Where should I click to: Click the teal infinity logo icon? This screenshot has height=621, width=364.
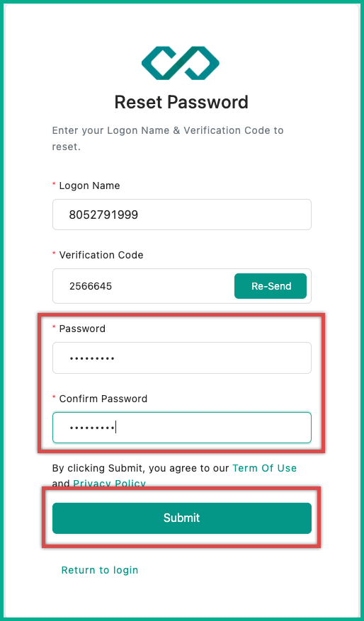[181, 63]
